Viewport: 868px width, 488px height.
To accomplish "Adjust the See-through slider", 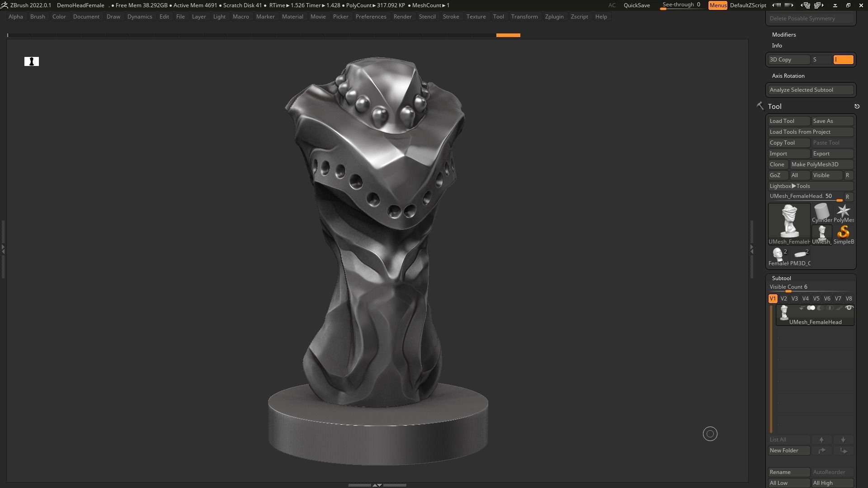I will pyautogui.click(x=682, y=5).
